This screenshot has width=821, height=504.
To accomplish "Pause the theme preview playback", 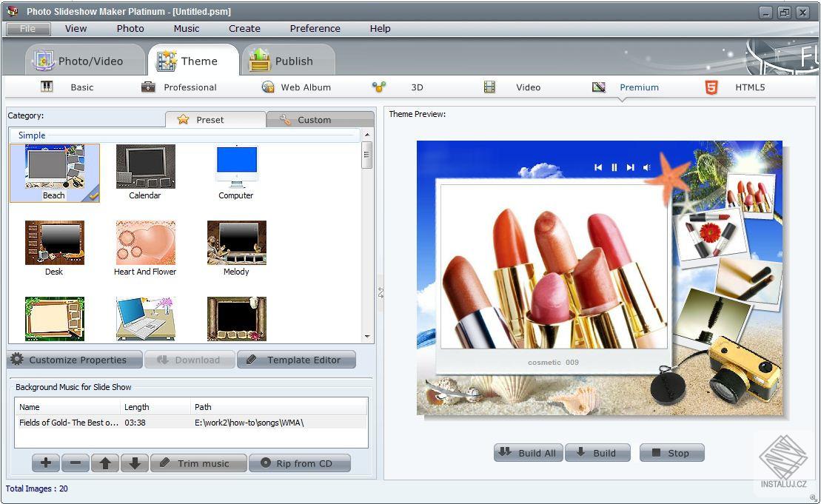I will (x=614, y=167).
